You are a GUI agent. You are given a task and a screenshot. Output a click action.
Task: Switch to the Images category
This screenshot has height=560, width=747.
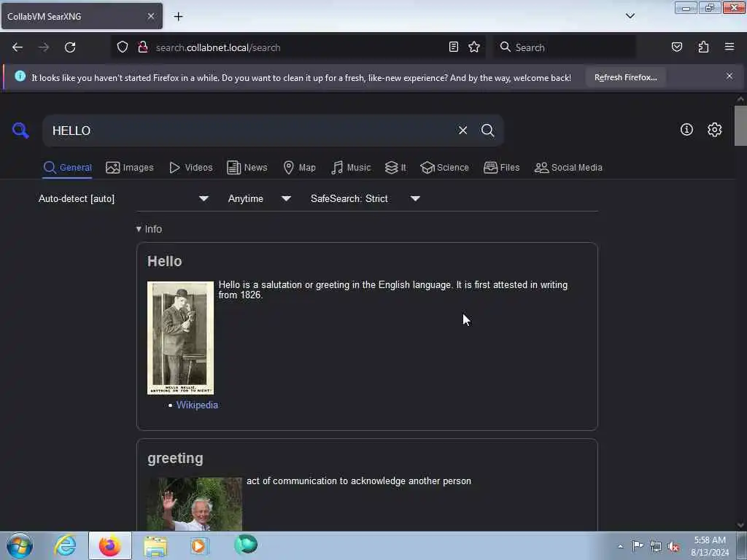(130, 168)
